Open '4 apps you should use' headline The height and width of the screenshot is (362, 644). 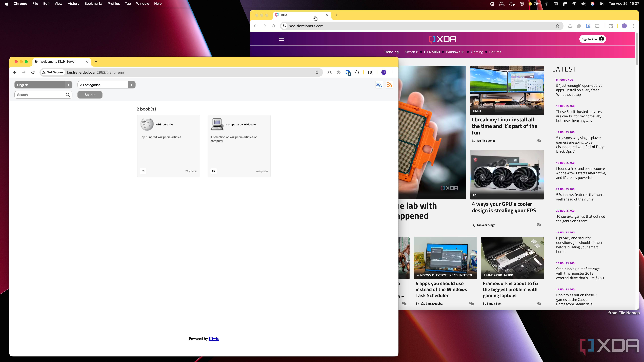(441, 290)
